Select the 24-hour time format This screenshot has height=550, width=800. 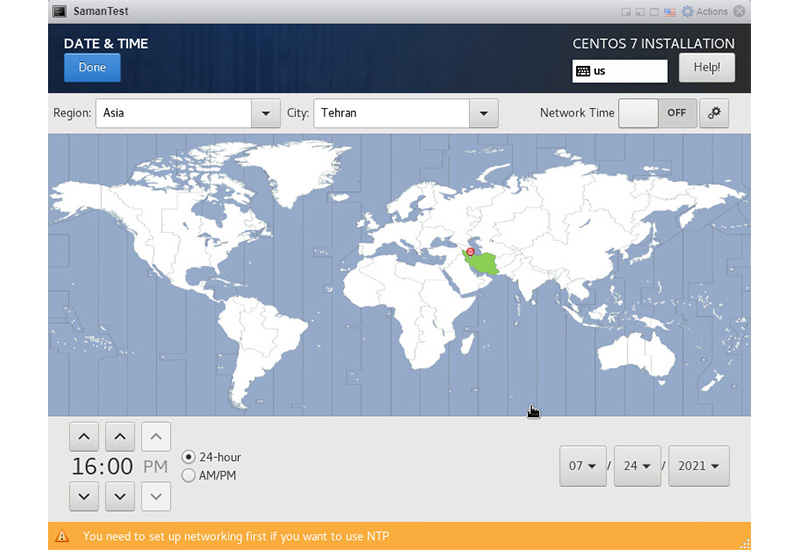189,457
